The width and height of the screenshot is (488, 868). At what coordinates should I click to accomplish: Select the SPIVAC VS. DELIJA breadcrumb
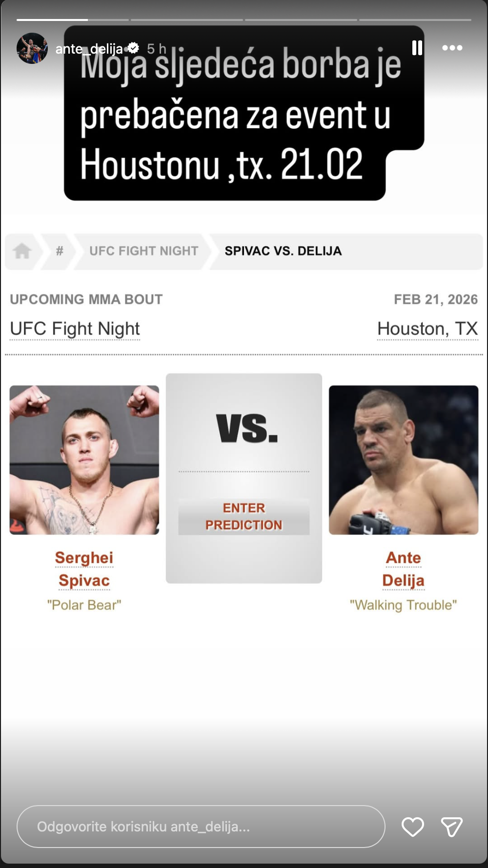tap(283, 251)
